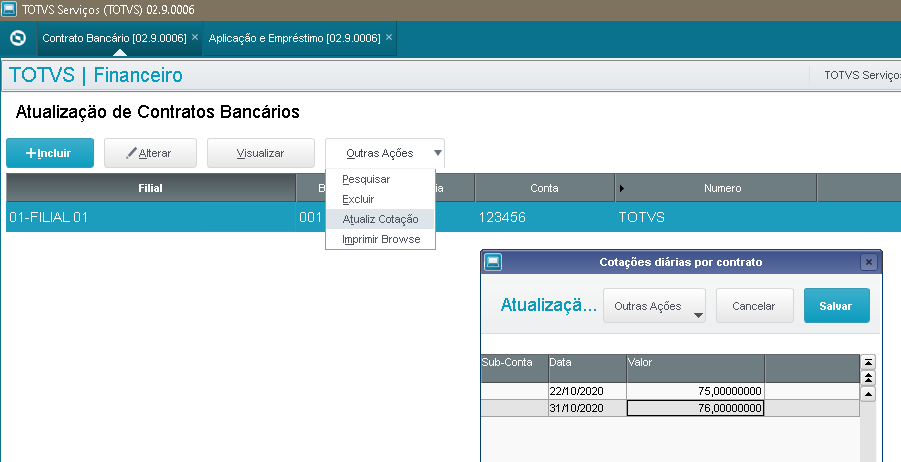Choose Excluir from the dropdown menu
The width and height of the screenshot is (901, 462).
(358, 199)
